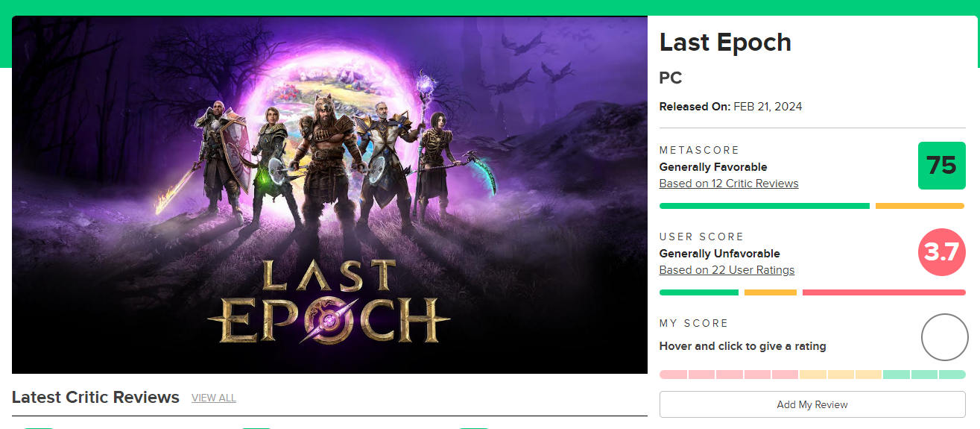Select the last green My Score rating segment

coord(952,375)
